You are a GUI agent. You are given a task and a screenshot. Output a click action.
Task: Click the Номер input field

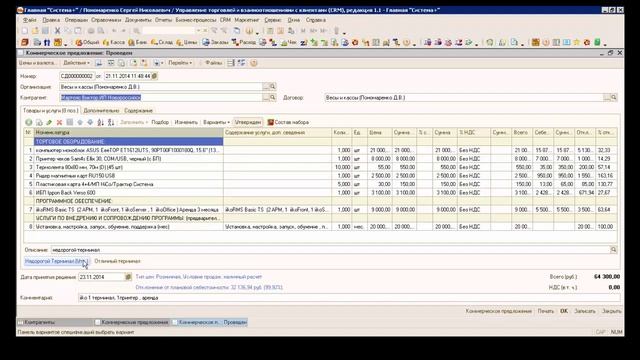(x=77, y=76)
